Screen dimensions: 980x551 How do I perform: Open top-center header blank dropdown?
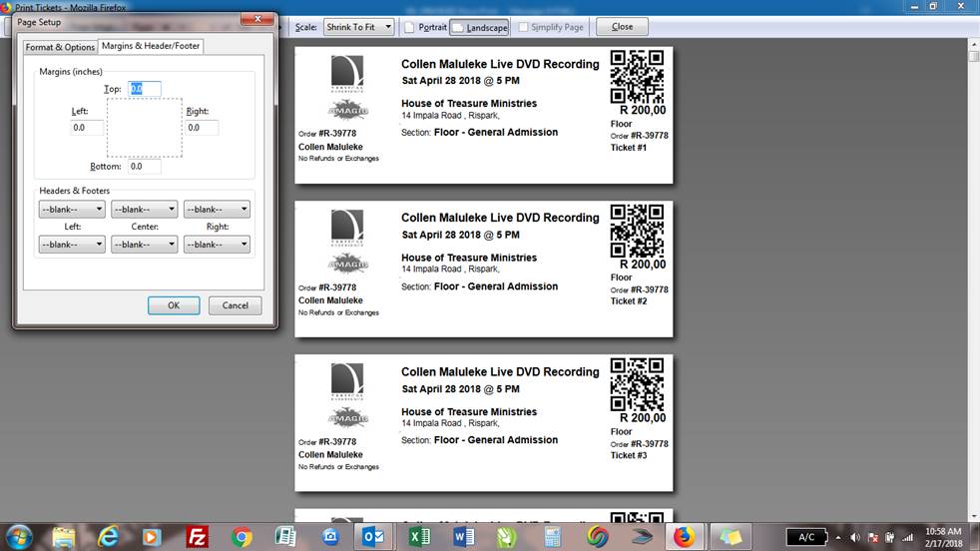(145, 209)
